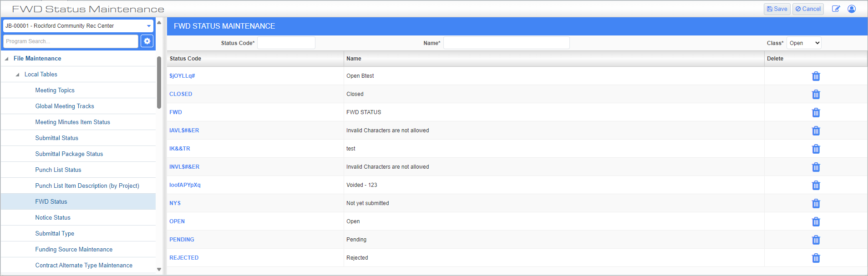This screenshot has height=276, width=868.
Task: Click the Cancel button
Action: coord(808,9)
